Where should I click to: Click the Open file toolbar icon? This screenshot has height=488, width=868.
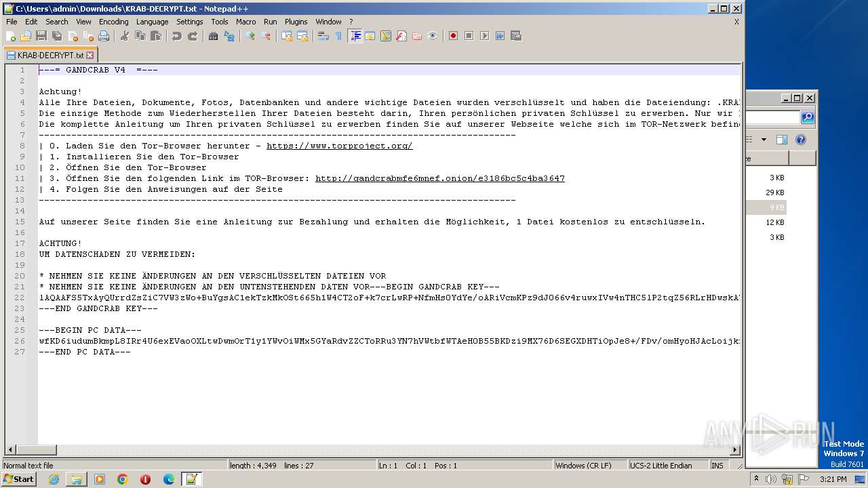tap(26, 36)
